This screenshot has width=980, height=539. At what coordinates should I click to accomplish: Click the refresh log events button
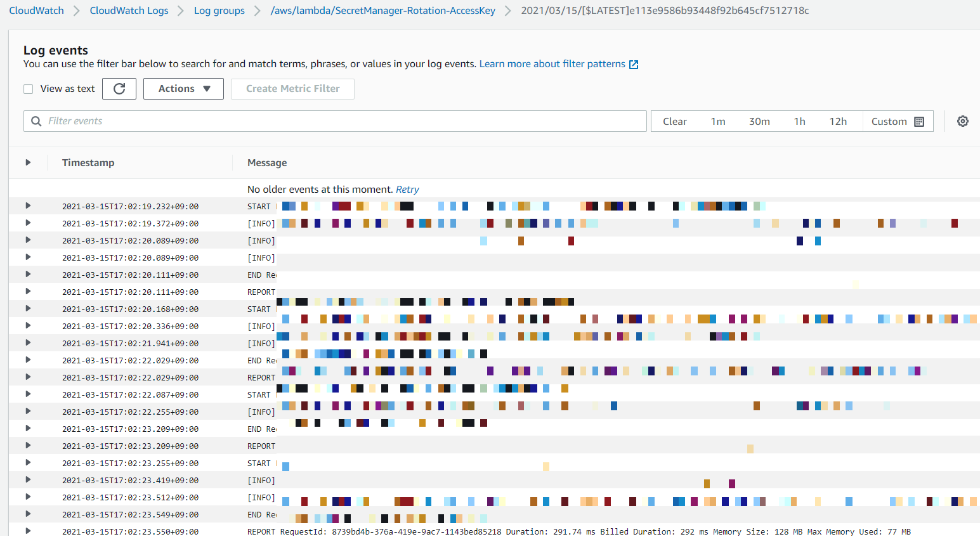119,89
